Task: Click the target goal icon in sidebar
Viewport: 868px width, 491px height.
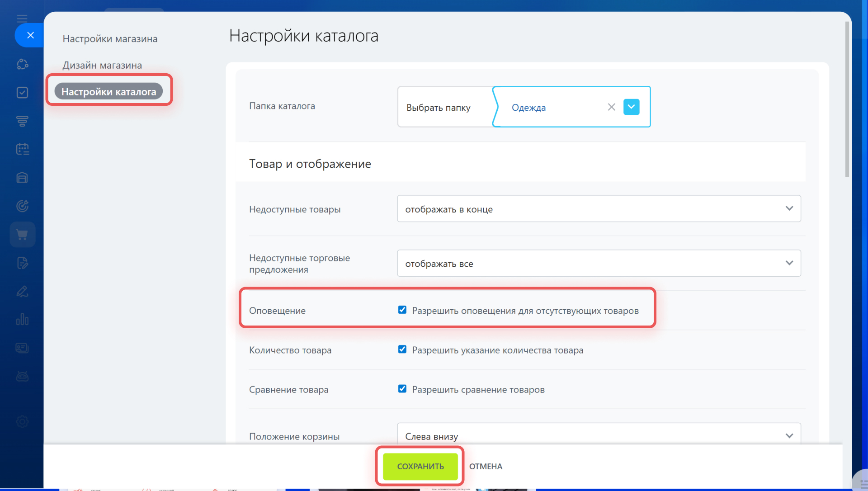Action: 22,206
